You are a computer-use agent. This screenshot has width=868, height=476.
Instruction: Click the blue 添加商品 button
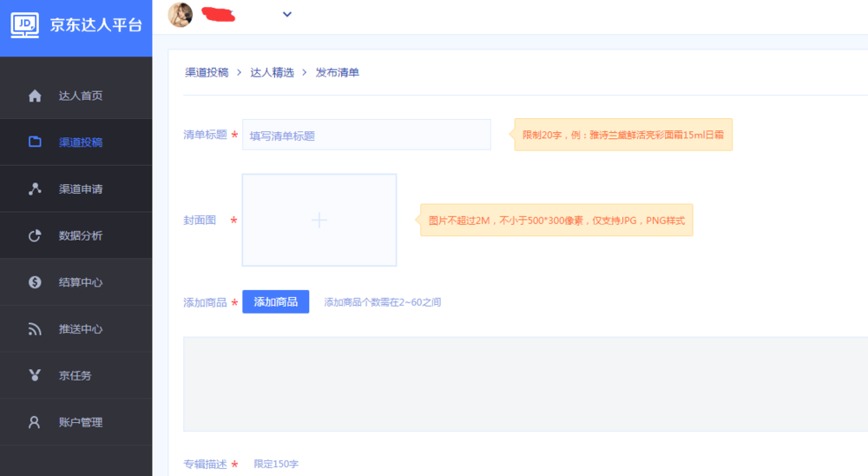[x=276, y=302]
